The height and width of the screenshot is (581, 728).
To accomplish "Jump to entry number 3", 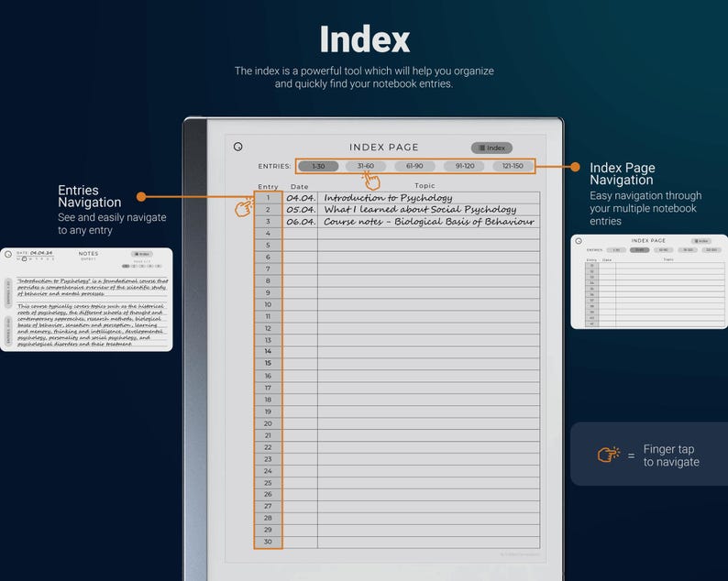I will (268, 222).
